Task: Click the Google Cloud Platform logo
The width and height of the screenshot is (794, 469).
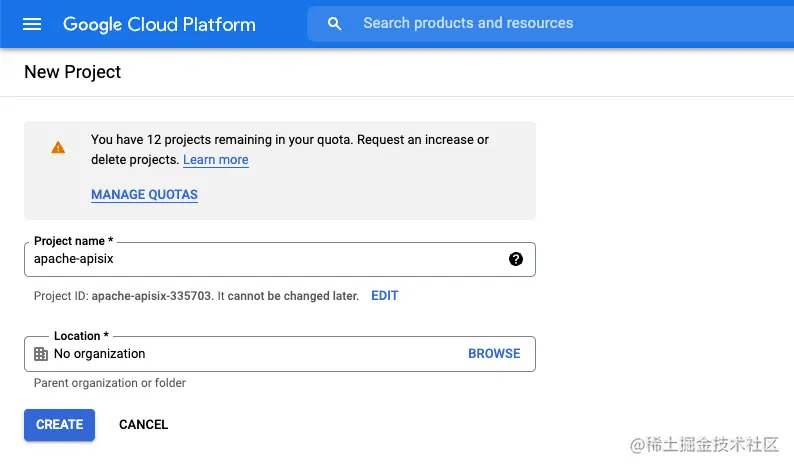Action: (159, 24)
